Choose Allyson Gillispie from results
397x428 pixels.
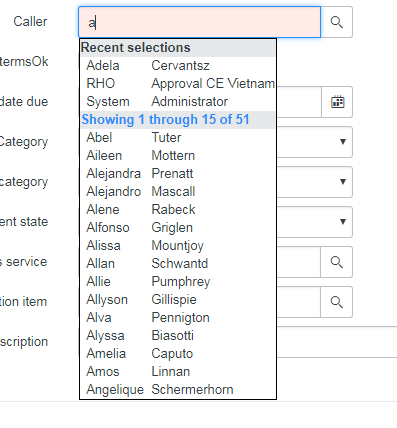(x=178, y=300)
